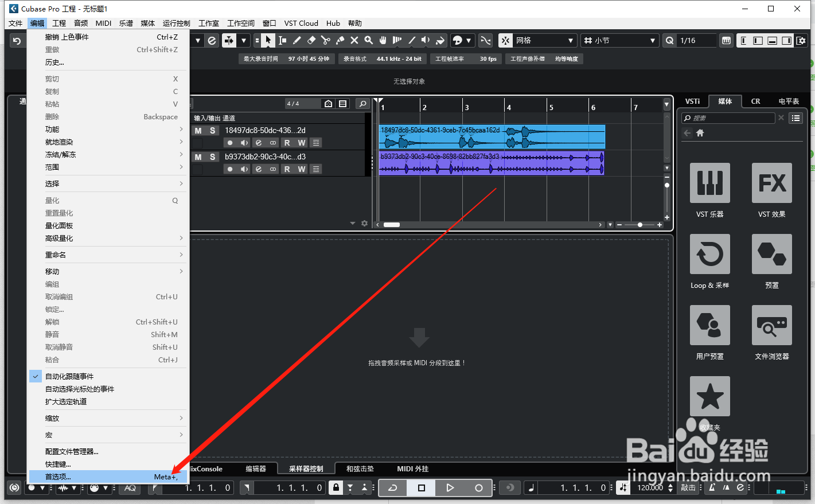Toggle Write automation on track b9373db2
This screenshot has height=504, width=815.
point(302,169)
